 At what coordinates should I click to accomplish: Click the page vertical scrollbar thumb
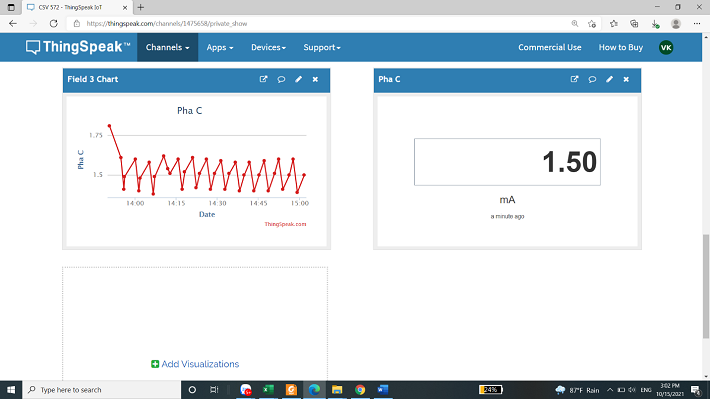[x=706, y=286]
